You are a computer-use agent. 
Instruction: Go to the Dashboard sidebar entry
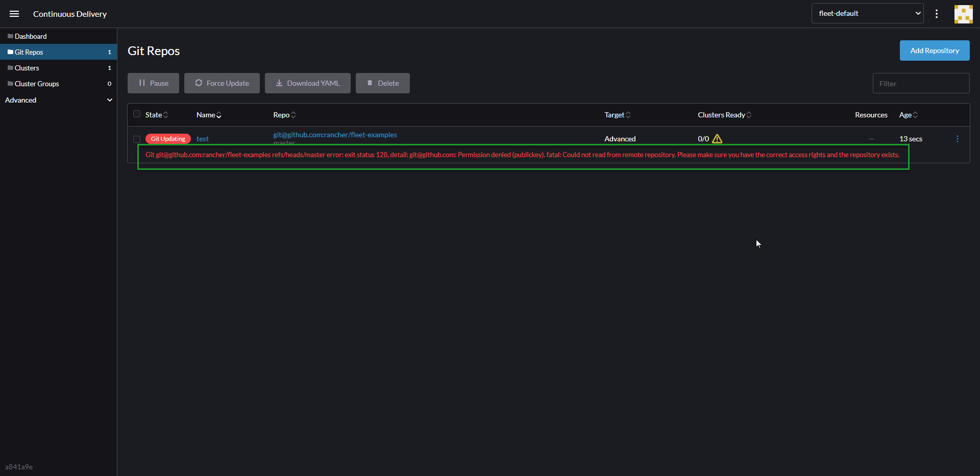(x=31, y=36)
